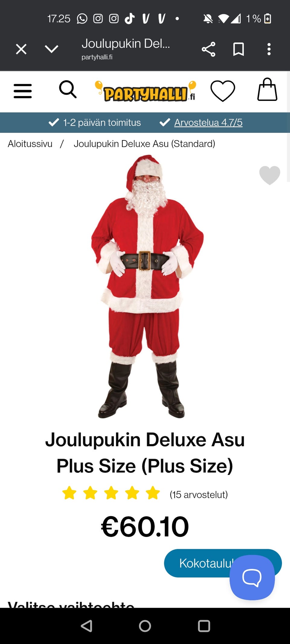290x644 pixels.
Task: Go to Aloitussivu breadcrumb
Action: click(x=30, y=144)
